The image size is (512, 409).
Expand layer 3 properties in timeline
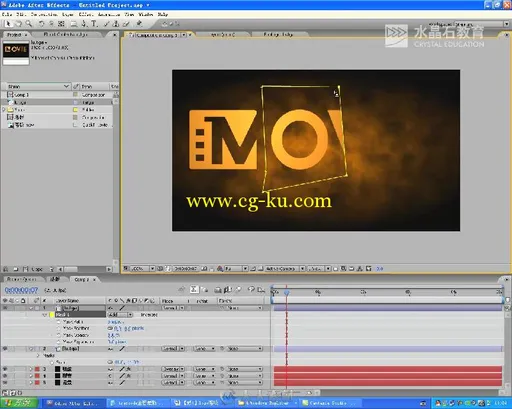pos(31,369)
